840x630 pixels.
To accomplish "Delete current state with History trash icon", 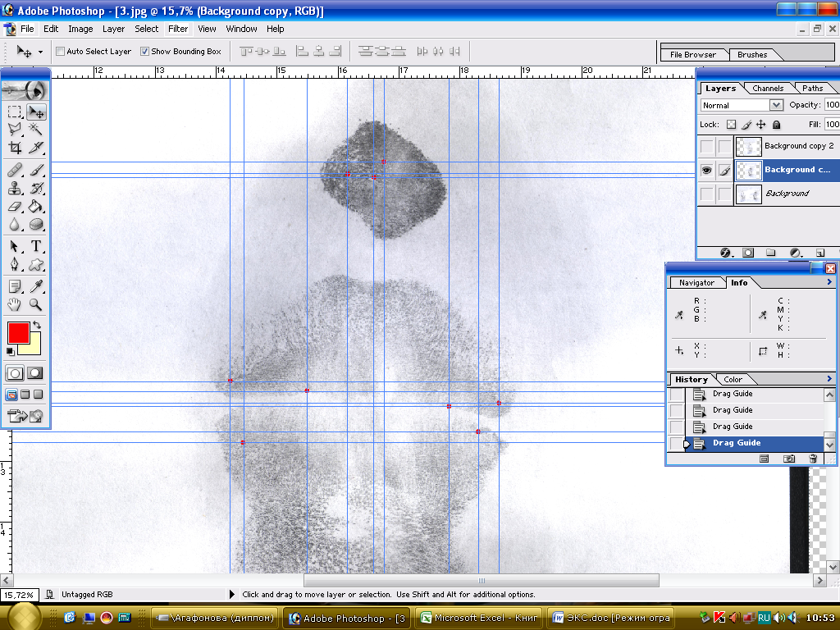I will pos(813,459).
